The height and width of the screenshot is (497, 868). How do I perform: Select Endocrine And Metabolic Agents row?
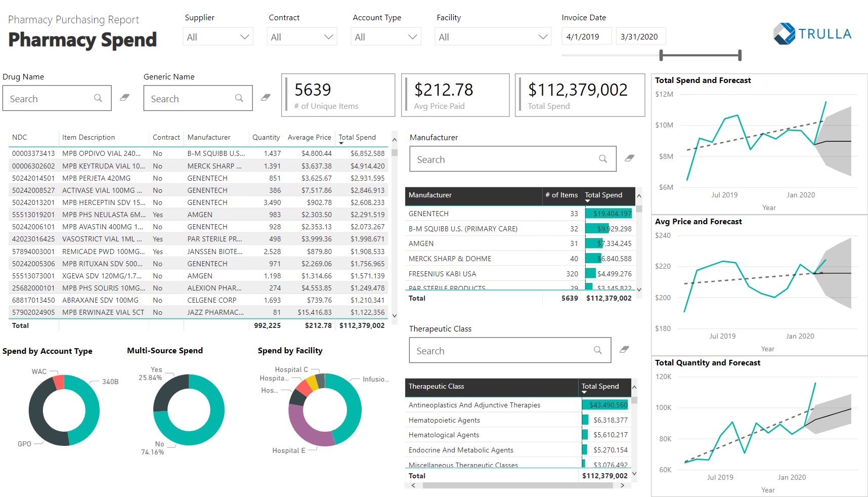click(518, 450)
